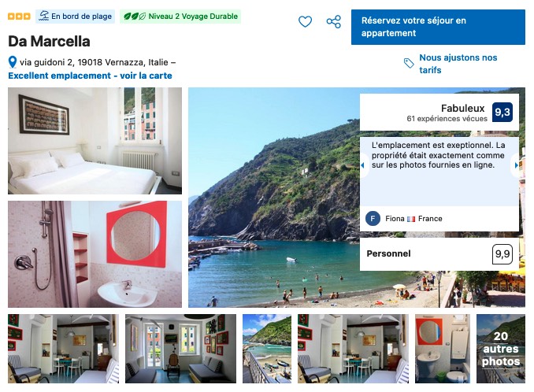Show previous review with left arrow
534x392 pixels.
362,165
